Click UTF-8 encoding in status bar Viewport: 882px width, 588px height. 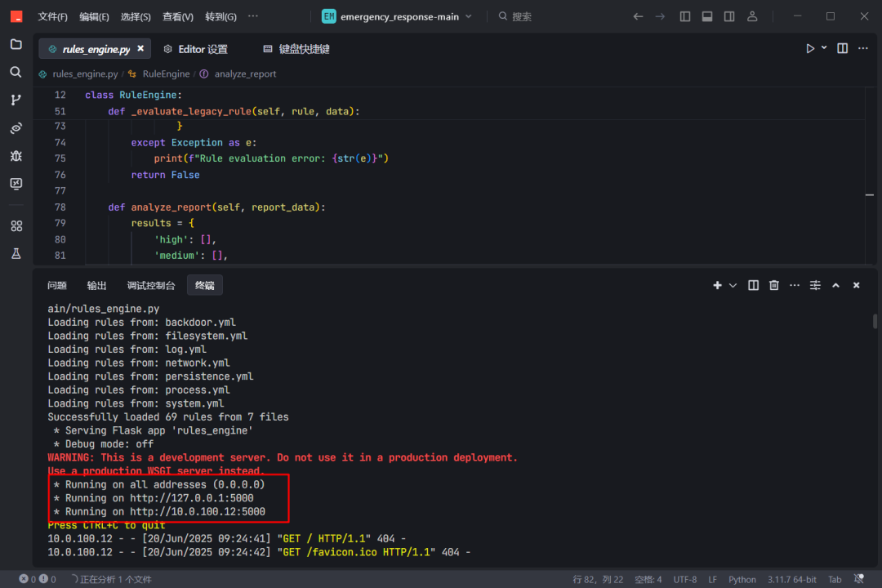point(685,580)
